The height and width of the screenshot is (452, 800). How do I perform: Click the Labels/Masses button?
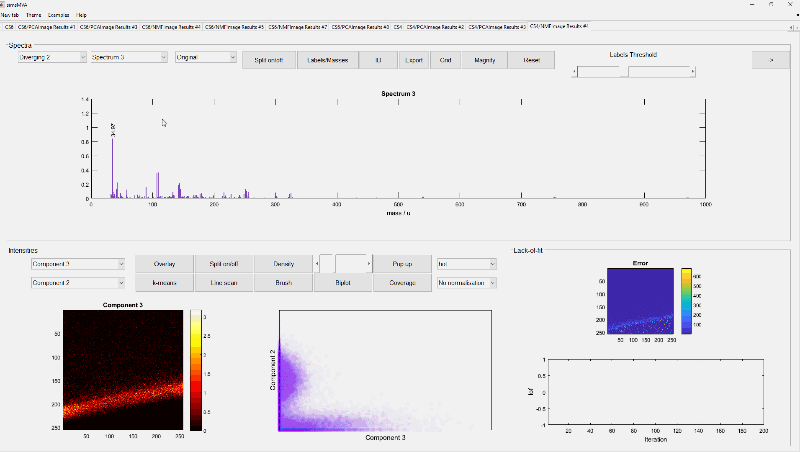point(328,60)
